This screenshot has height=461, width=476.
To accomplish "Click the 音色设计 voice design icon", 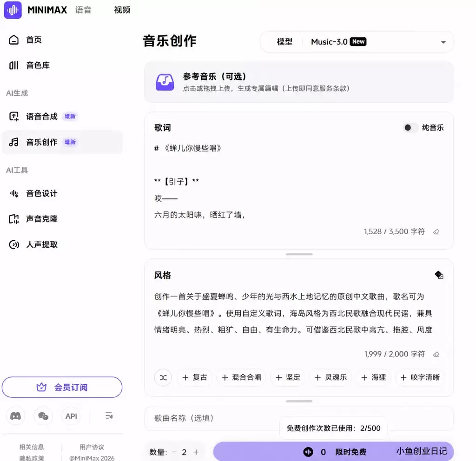I will pos(13,193).
